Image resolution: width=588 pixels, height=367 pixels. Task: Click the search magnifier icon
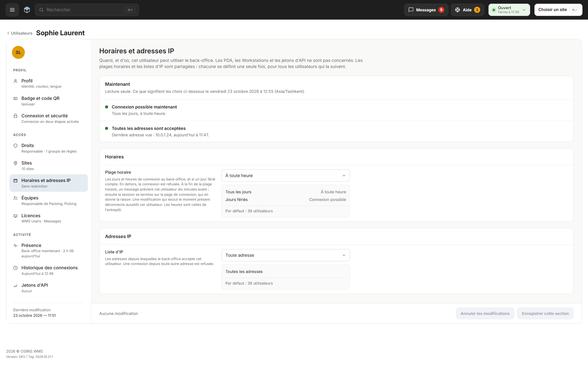[x=41, y=10]
